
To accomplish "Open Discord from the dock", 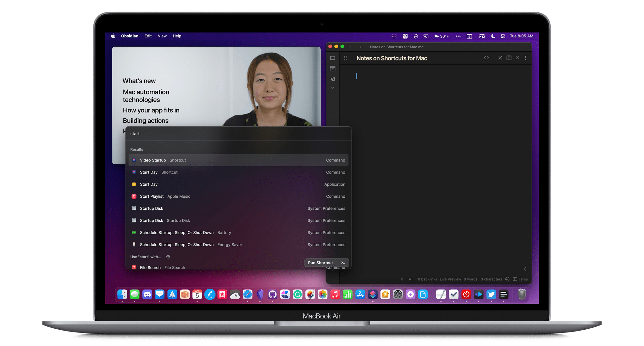I will pos(147,295).
